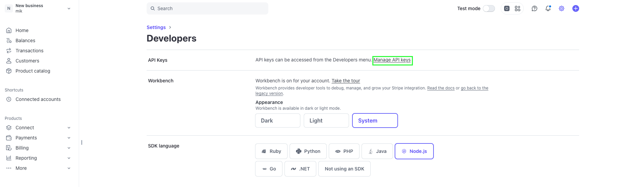The image size is (644, 187).
Task: Open Balances from the sidebar
Action: 25,41
